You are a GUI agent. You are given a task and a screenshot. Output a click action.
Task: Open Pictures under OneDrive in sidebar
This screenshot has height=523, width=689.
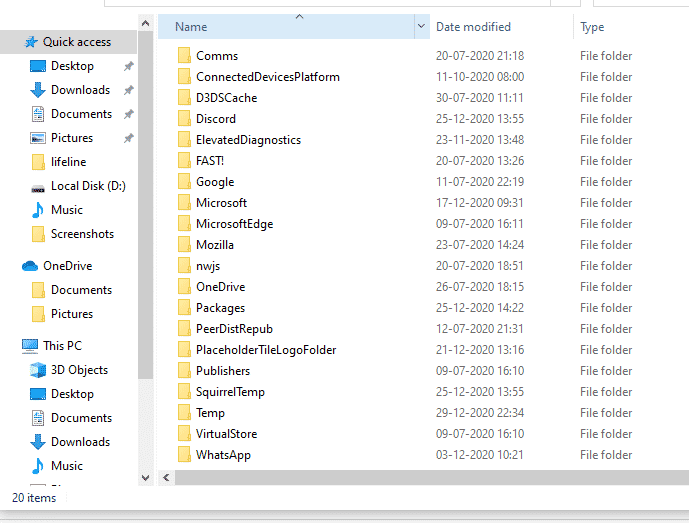tap(72, 314)
